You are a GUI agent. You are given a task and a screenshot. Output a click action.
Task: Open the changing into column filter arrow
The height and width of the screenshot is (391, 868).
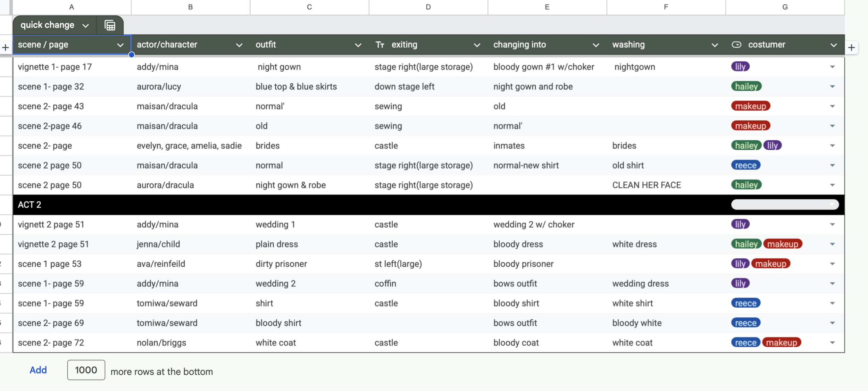click(596, 45)
